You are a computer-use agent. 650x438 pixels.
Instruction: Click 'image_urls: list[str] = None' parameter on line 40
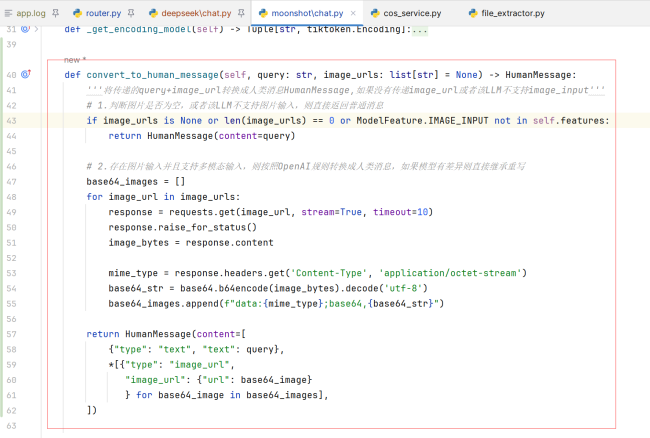click(x=400, y=75)
